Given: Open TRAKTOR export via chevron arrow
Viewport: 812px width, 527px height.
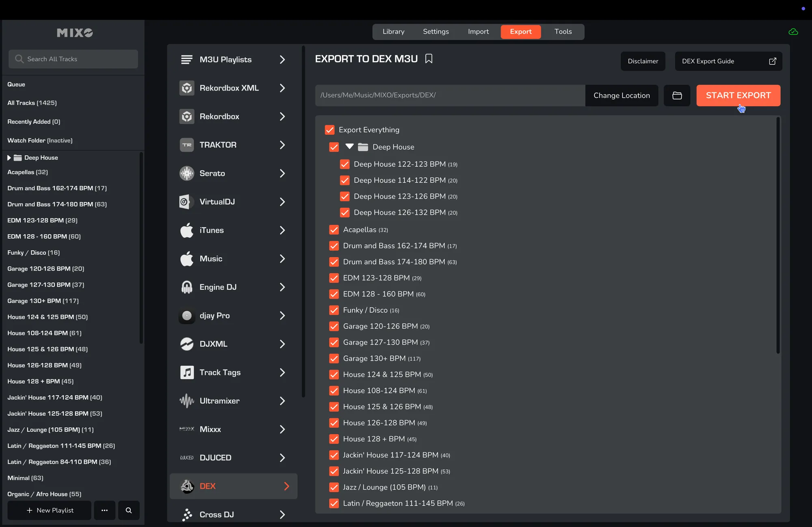Looking at the screenshot, I should pos(282,145).
